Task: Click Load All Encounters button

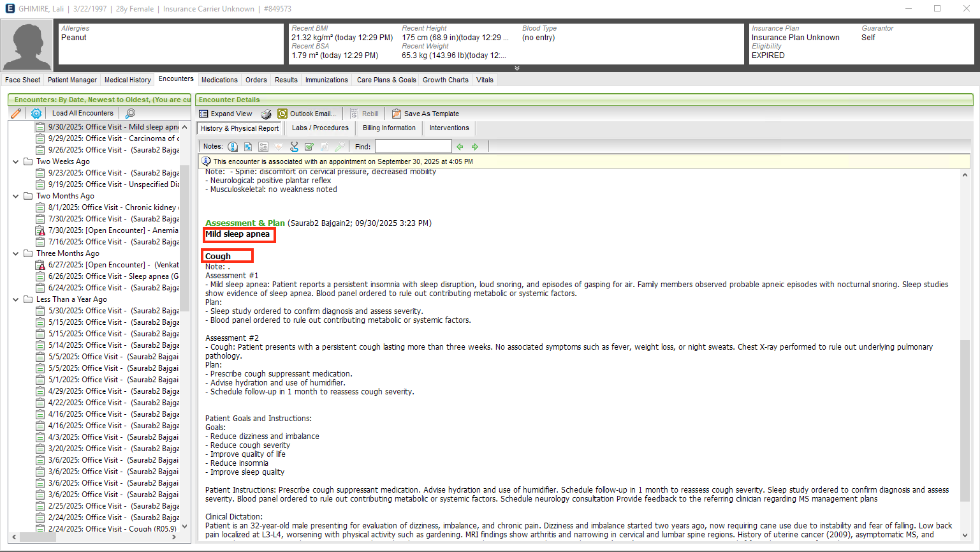Action: pos(82,114)
